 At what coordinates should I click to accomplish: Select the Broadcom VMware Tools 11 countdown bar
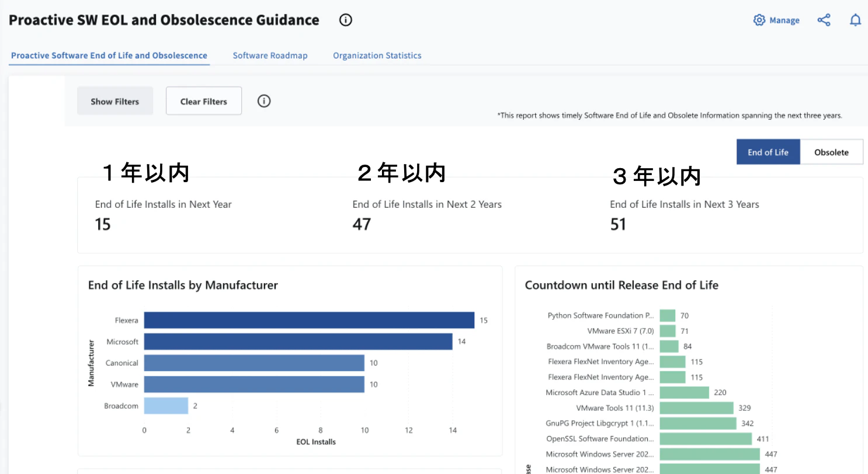669,346
